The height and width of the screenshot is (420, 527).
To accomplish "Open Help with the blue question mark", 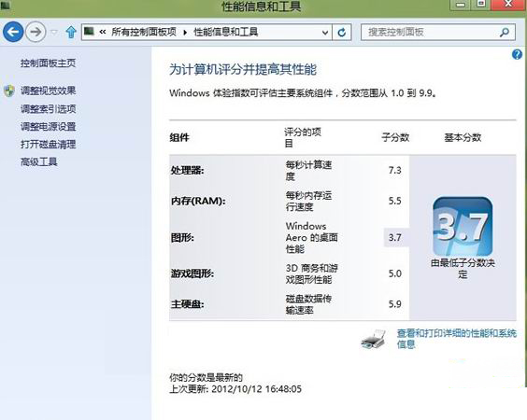I will click(517, 54).
